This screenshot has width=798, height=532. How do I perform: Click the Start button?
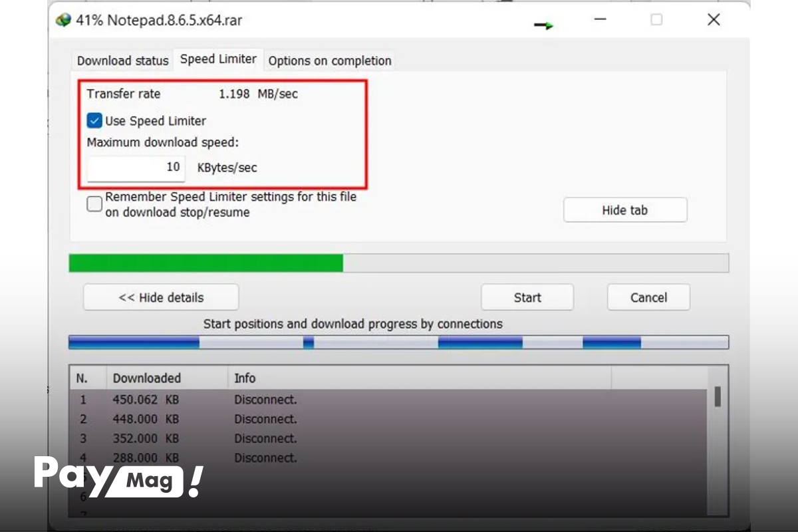point(527,297)
